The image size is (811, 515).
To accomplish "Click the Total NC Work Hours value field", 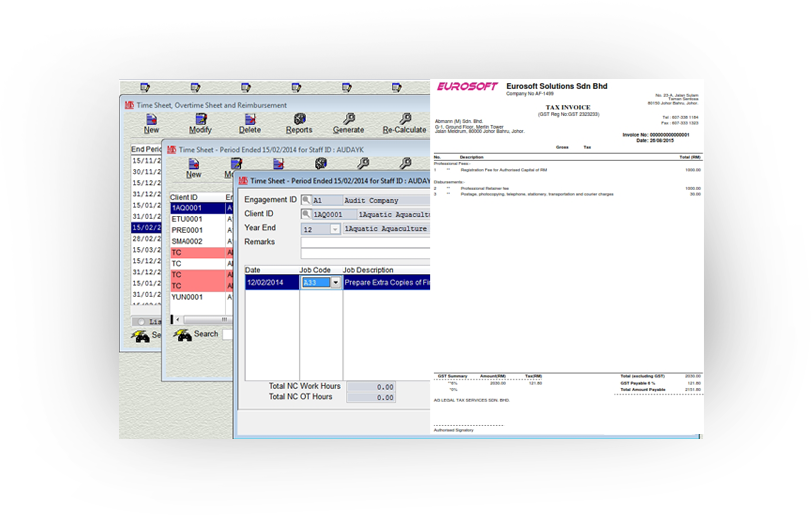I will click(x=371, y=387).
